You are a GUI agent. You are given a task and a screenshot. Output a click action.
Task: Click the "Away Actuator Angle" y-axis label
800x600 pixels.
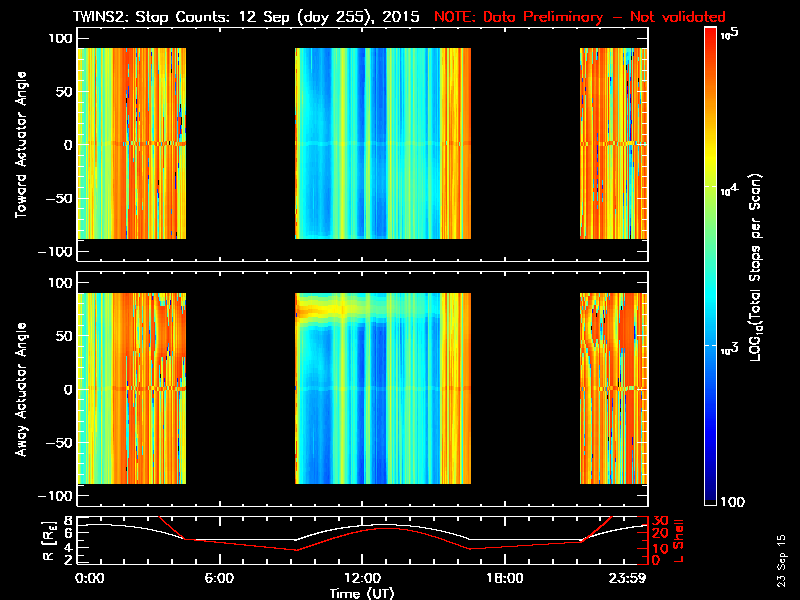[x=18, y=390]
